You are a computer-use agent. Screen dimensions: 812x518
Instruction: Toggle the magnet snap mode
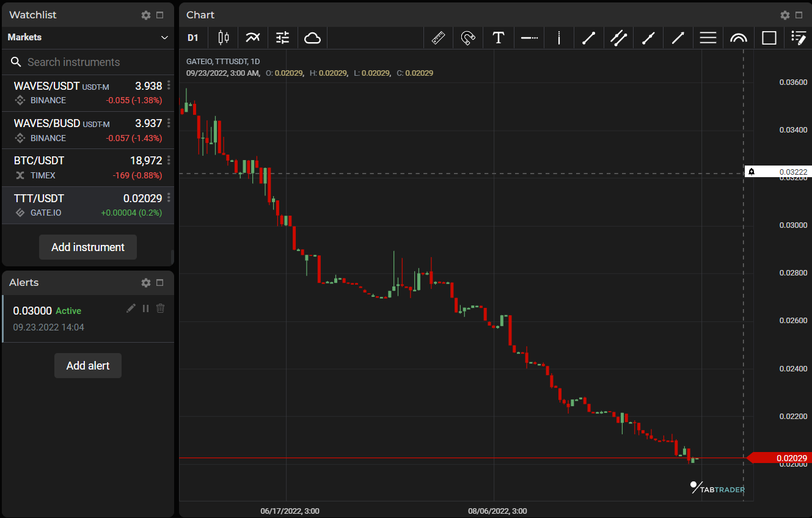coord(468,37)
